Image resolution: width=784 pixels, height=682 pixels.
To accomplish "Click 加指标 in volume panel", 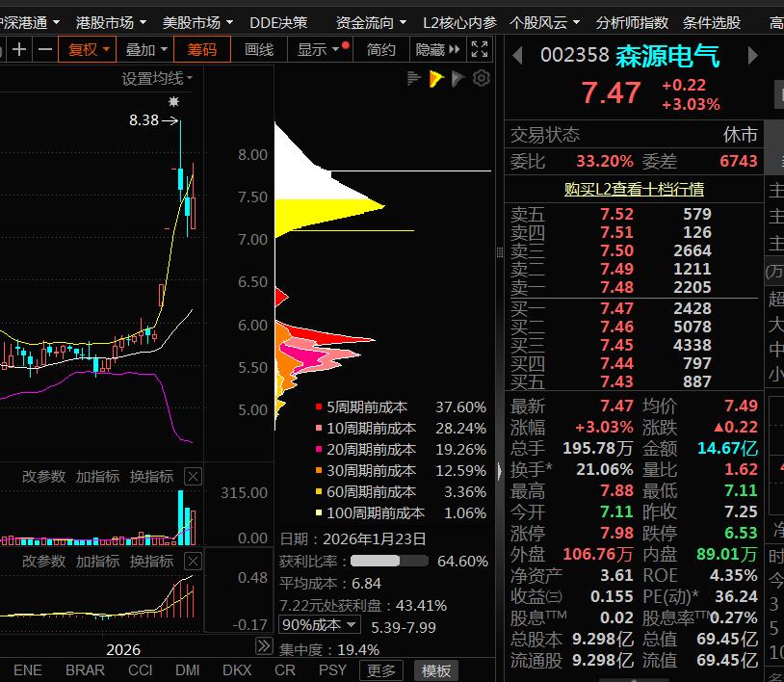I will pyautogui.click(x=97, y=477).
